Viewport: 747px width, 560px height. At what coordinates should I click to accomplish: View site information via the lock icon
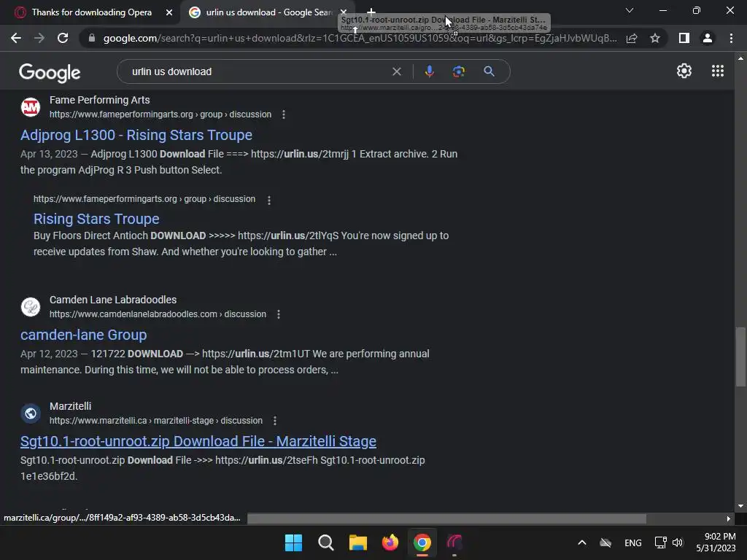click(x=91, y=38)
